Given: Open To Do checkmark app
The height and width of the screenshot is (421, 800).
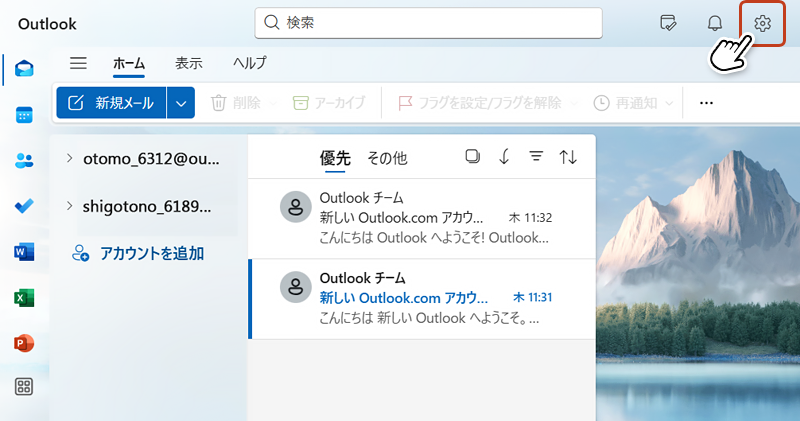Looking at the screenshot, I should [24, 206].
